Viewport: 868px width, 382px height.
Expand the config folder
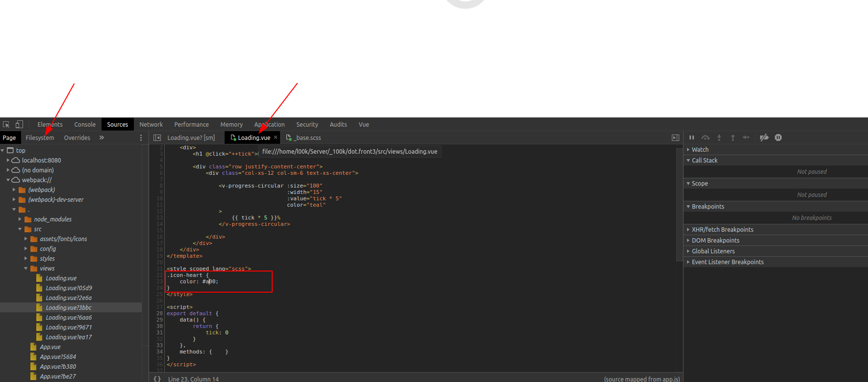pyautogui.click(x=26, y=249)
